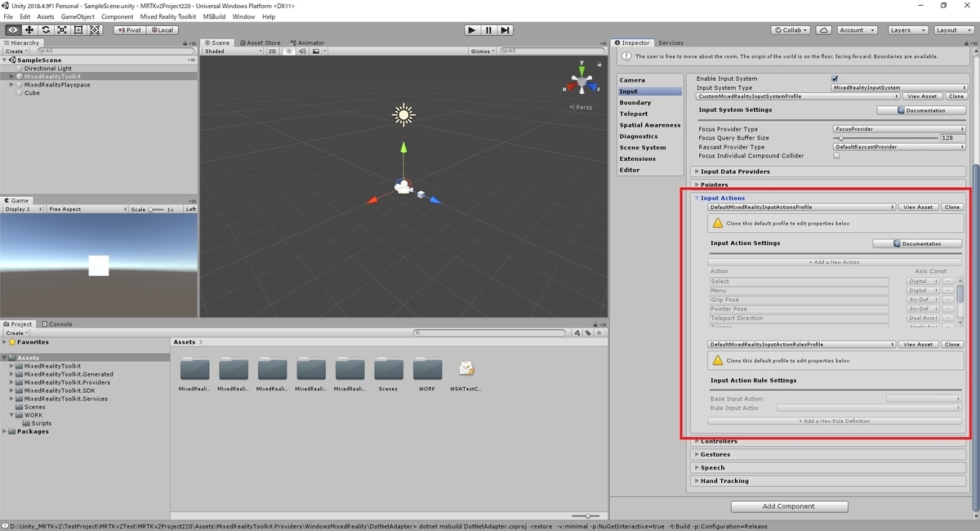Open the cloud services icon
The height and width of the screenshot is (531, 980).
point(824,30)
